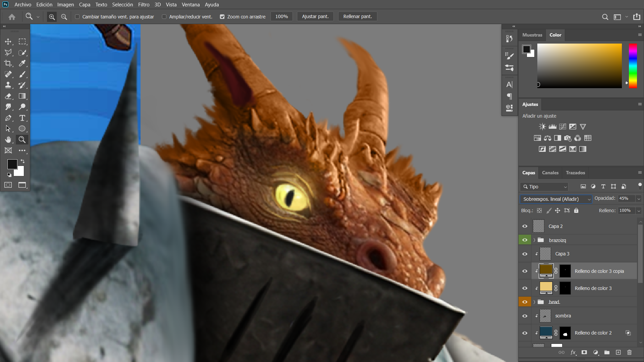Select the Gradient tool
The width and height of the screenshot is (644, 362).
[22, 96]
